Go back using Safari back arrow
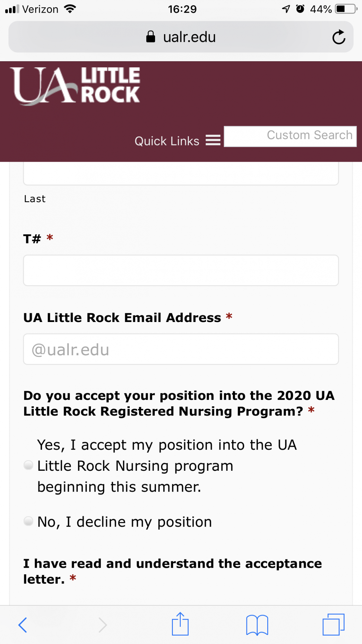Image resolution: width=362 pixels, height=644 pixels. (x=23, y=625)
